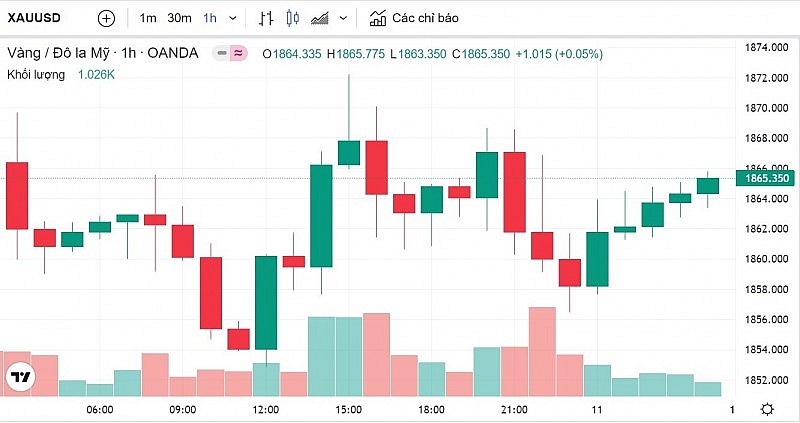Toggle the pink approximate-sign pill

[x=238, y=53]
